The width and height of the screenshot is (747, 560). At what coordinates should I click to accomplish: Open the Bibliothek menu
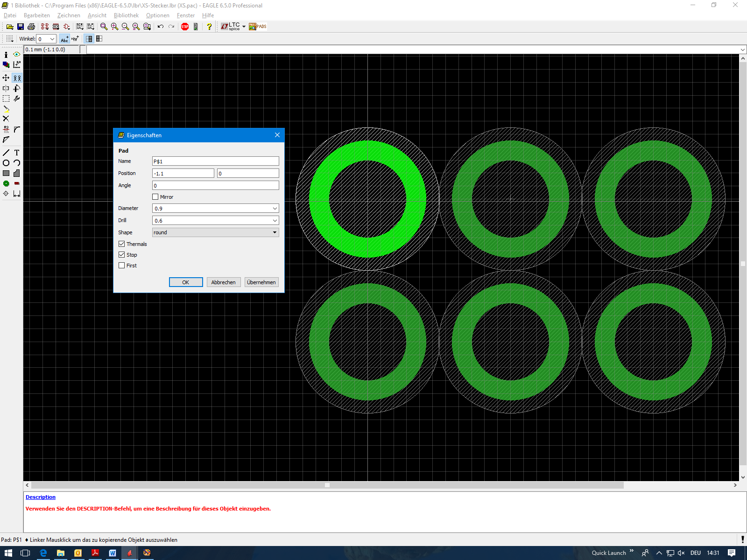point(127,15)
